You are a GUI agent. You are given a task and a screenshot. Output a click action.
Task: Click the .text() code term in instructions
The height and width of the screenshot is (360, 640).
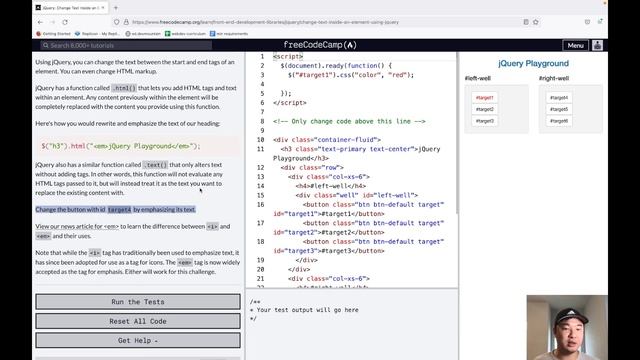[155, 165]
